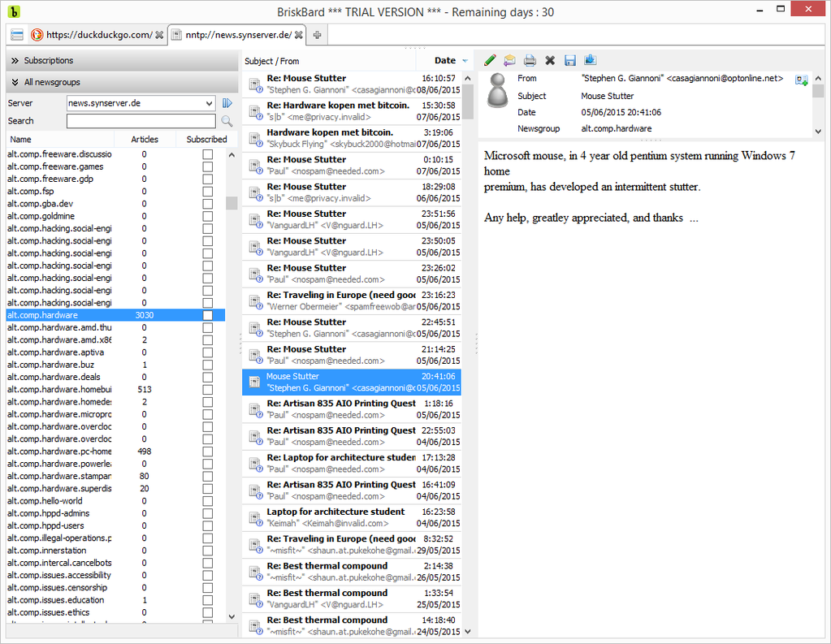Image resolution: width=831 pixels, height=644 pixels.
Task: Toggle the subscribed checkbox for alt.comp.hardware.buz
Action: pyautogui.click(x=208, y=365)
